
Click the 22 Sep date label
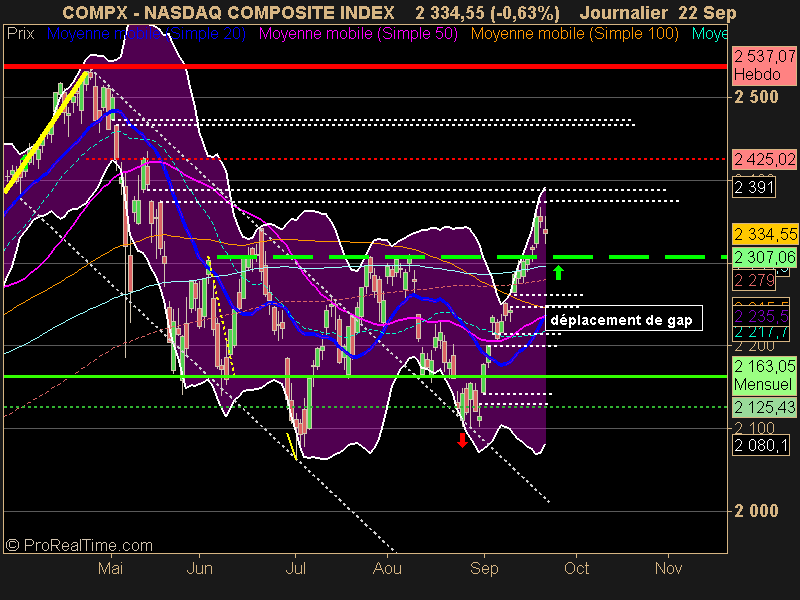pyautogui.click(x=707, y=12)
